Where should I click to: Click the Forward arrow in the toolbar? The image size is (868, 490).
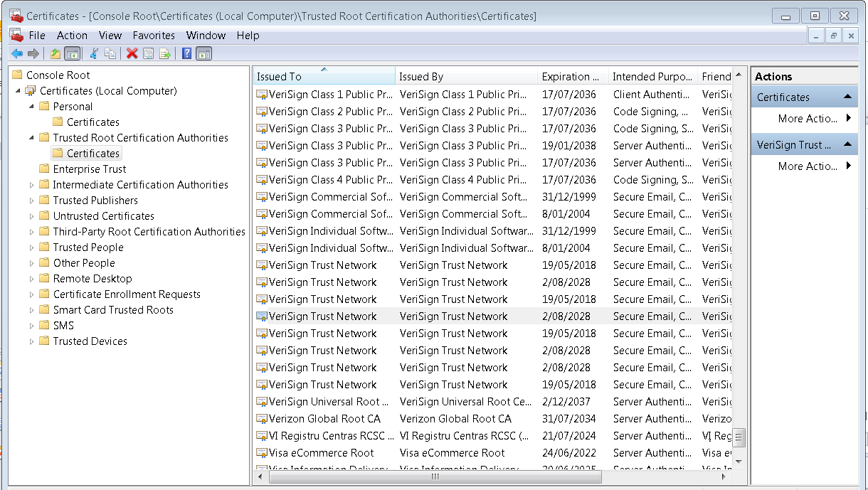pyautogui.click(x=33, y=53)
